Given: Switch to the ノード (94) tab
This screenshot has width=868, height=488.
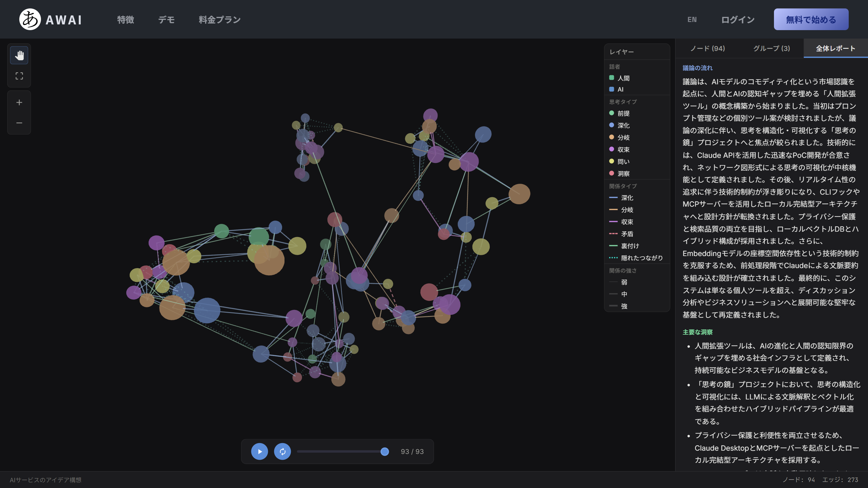Looking at the screenshot, I should 708,48.
